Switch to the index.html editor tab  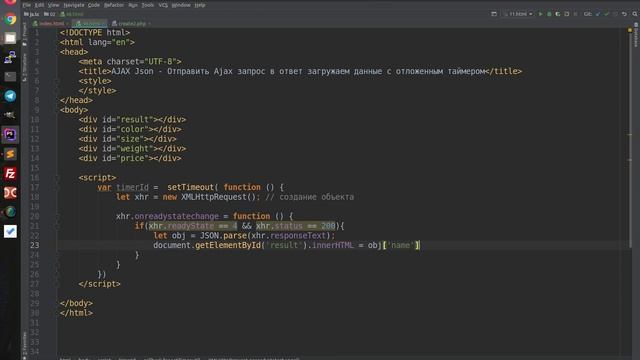coord(51,23)
